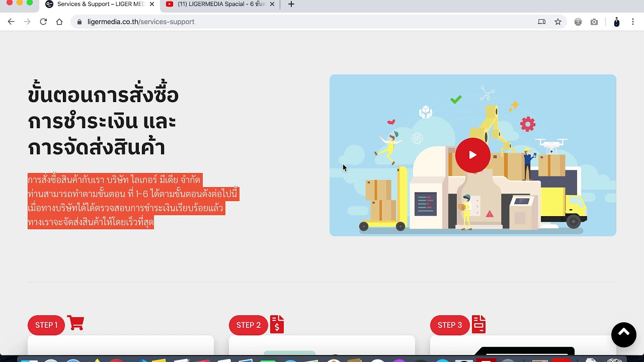
Task: Click highlighted line 'การสั่งซื้อสินค้ากับเรา บริษัท ไลเกอร์ มีเดีย จำกัด'
Action: click(x=115, y=180)
